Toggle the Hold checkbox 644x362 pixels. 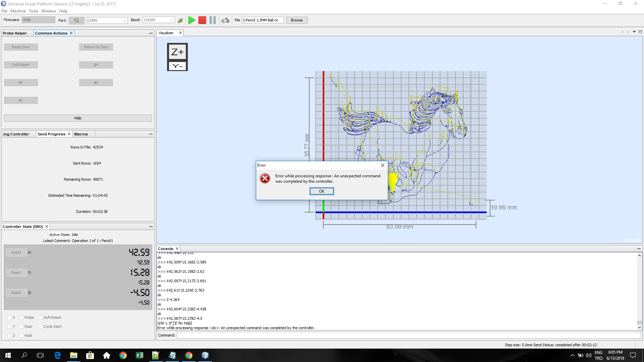click(21, 336)
